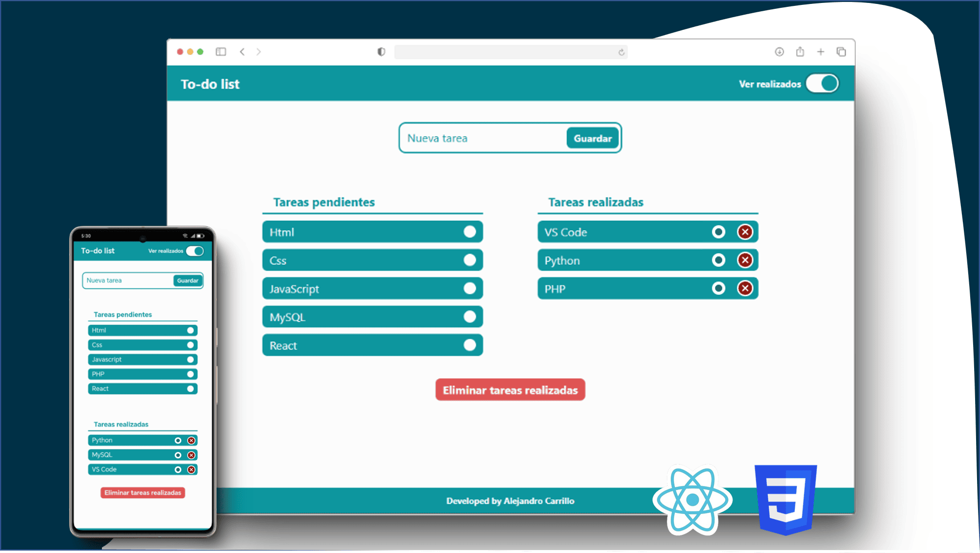Image resolution: width=980 pixels, height=553 pixels.
Task: Tap phone Eliminar tareas realizadas button
Action: tap(143, 493)
